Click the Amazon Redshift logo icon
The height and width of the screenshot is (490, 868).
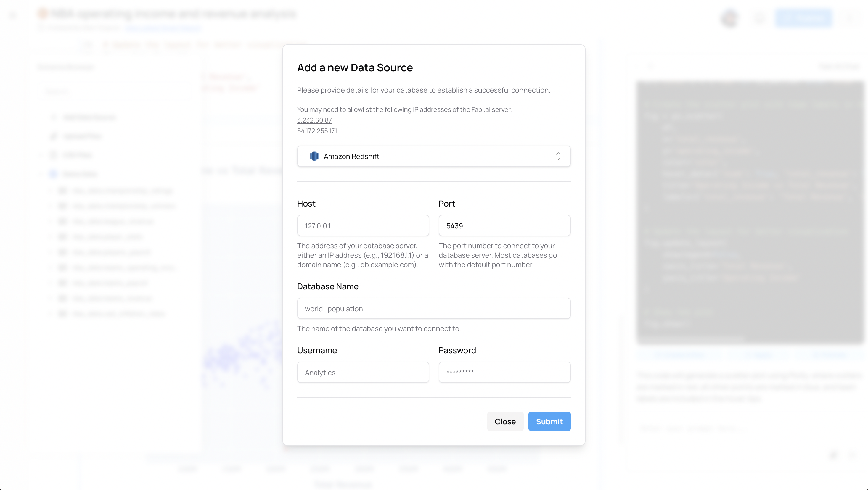314,156
